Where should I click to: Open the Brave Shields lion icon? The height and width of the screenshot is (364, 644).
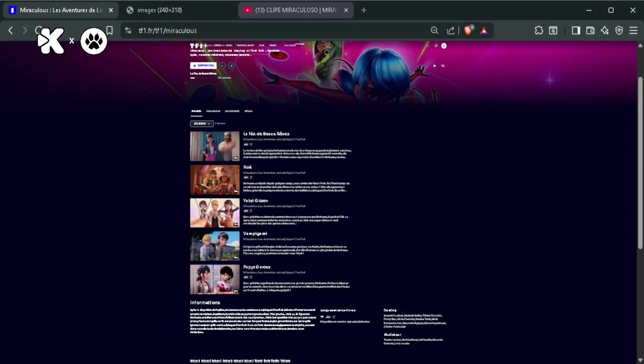[468, 30]
